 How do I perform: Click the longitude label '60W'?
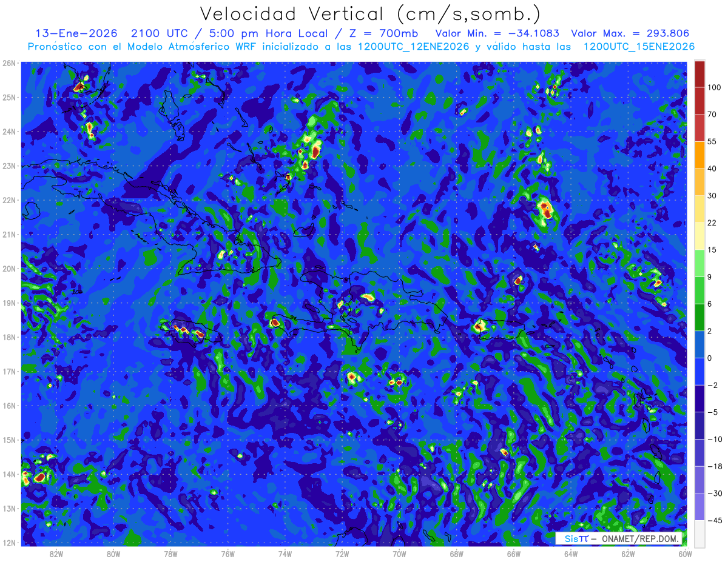685,554
